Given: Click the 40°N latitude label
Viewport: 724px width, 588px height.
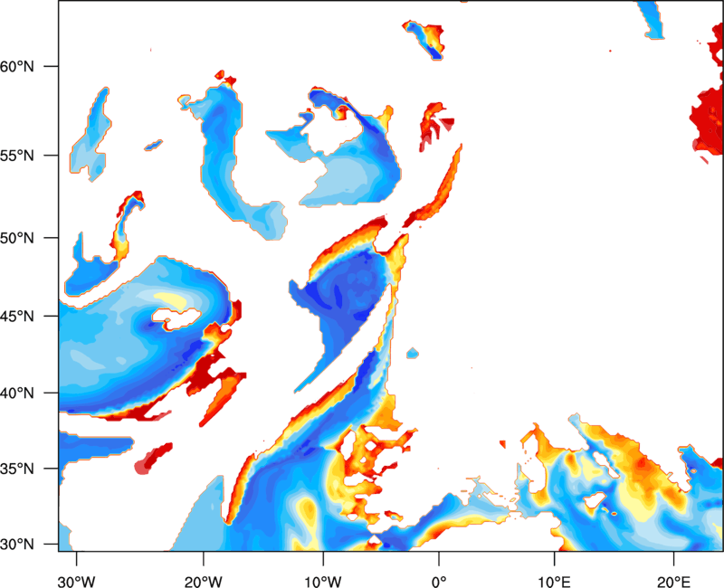Looking at the screenshot, I should 17,394.
